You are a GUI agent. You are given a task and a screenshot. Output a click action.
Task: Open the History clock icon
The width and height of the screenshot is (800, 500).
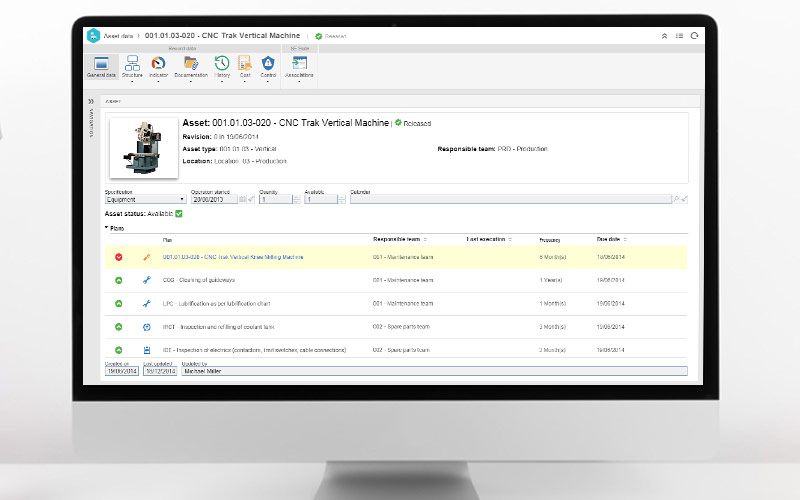tap(222, 65)
